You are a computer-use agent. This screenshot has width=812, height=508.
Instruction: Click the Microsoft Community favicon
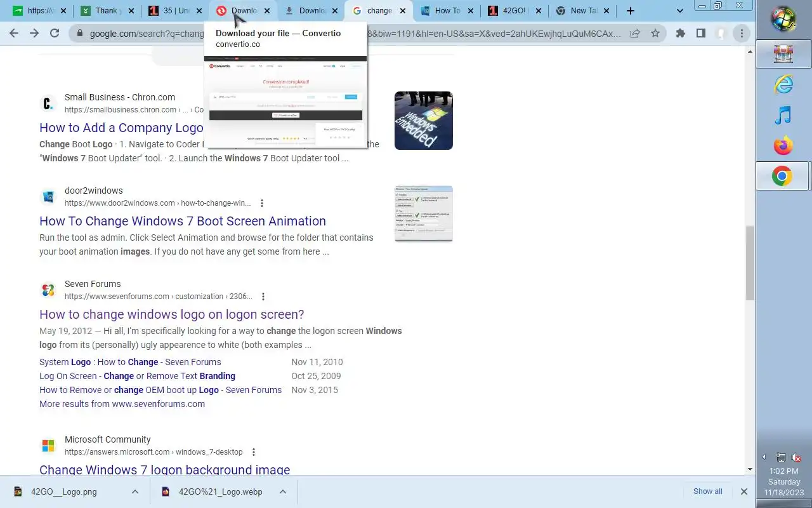(48, 446)
